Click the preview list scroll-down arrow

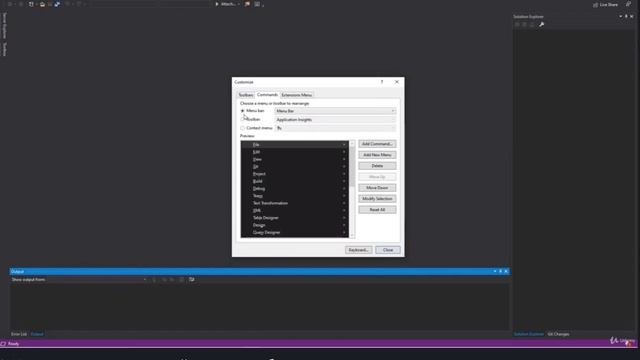tap(352, 235)
